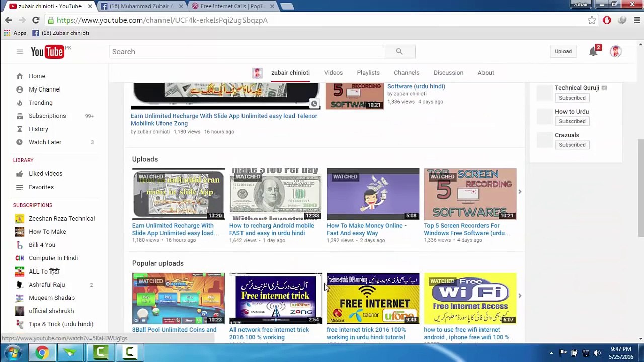Image resolution: width=644 pixels, height=362 pixels.
Task: Click the History hourglass icon
Action: point(20,129)
